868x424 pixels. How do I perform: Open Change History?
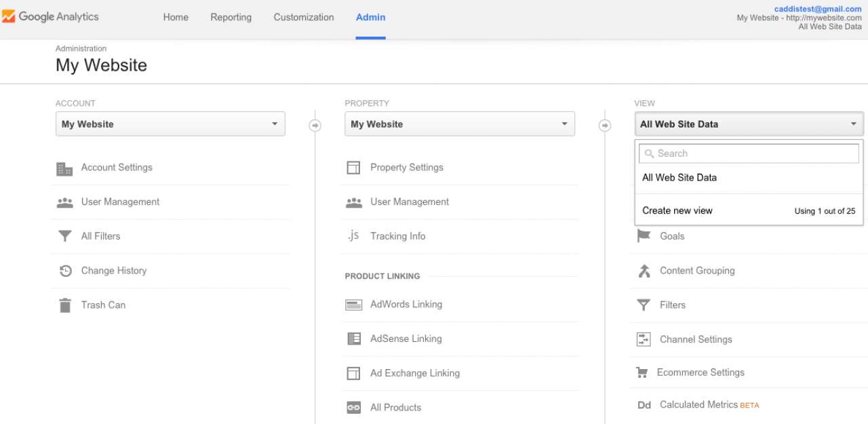(114, 271)
